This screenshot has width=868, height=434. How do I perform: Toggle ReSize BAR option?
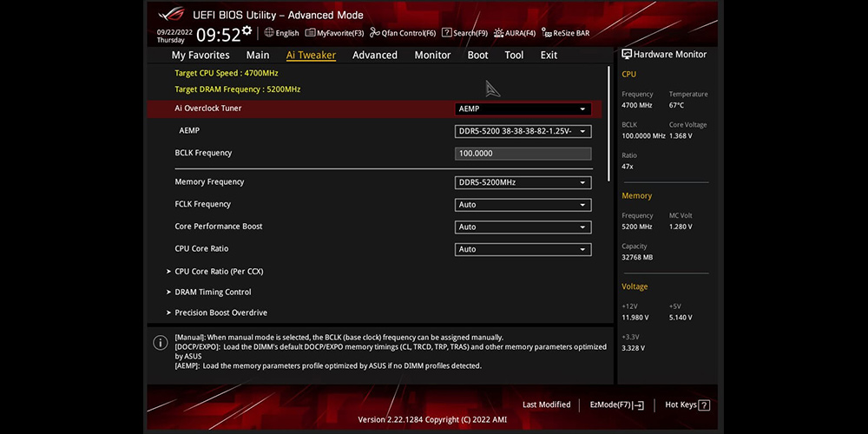coord(565,33)
